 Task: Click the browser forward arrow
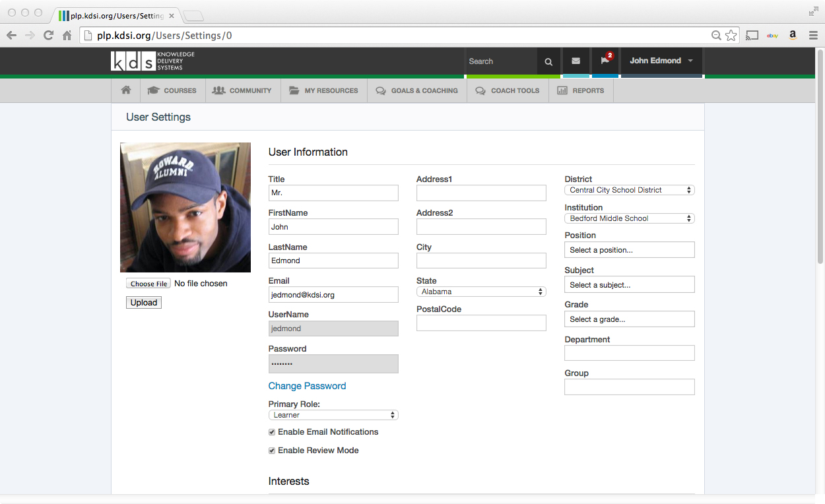pyautogui.click(x=30, y=36)
